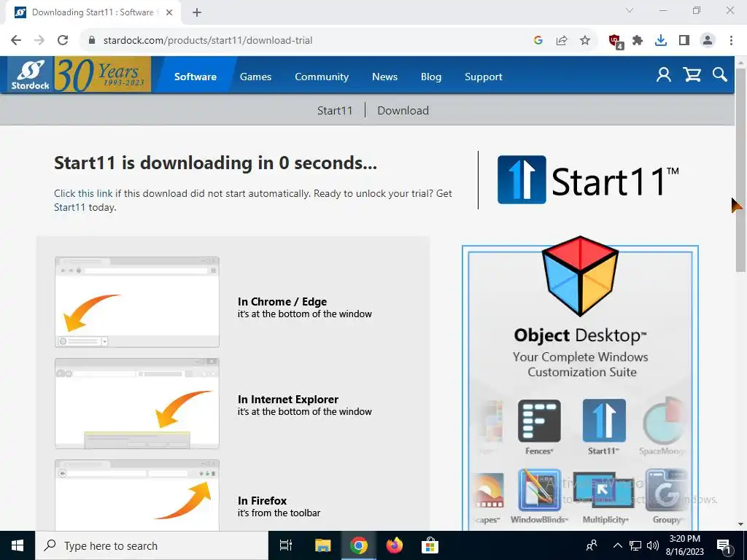Click the 'In Chrome / Edge' heading

click(x=282, y=302)
